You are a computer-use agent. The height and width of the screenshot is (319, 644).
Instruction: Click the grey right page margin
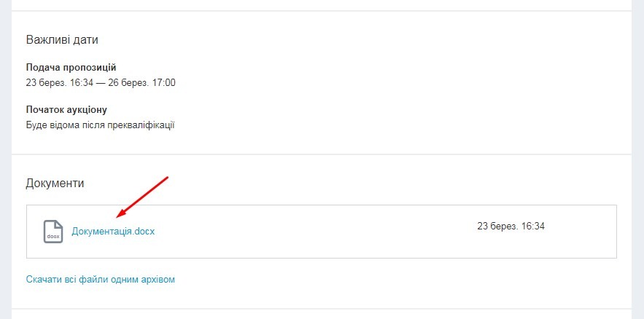coord(637,160)
